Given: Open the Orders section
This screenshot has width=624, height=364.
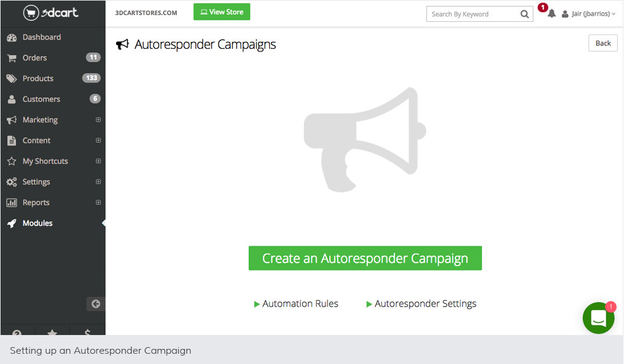Looking at the screenshot, I should (x=34, y=58).
